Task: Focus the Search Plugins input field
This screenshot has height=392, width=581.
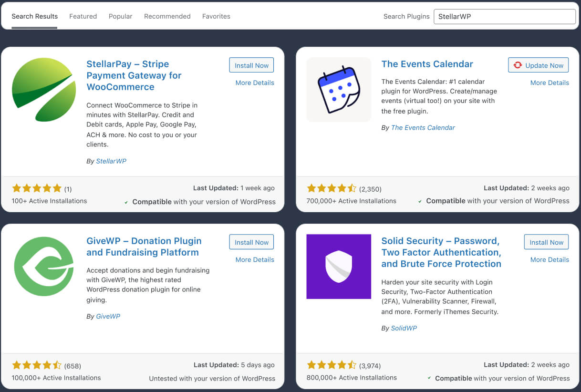Action: pyautogui.click(x=504, y=16)
